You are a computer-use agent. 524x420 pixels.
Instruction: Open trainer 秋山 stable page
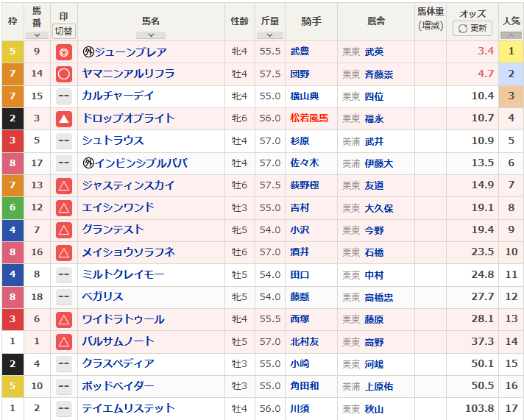[x=374, y=409]
